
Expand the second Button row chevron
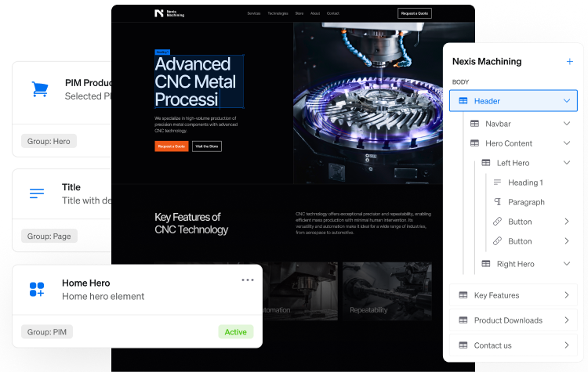tap(567, 241)
